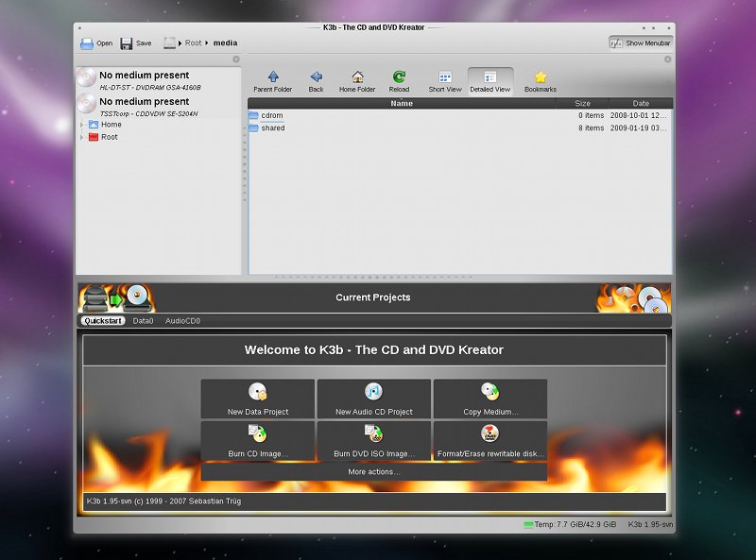Reload the file listing
The height and width of the screenshot is (560, 756).
tap(399, 81)
